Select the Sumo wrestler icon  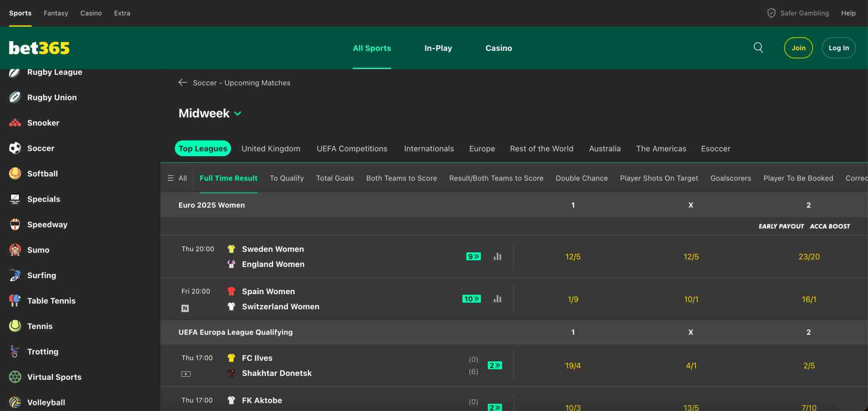click(x=15, y=250)
